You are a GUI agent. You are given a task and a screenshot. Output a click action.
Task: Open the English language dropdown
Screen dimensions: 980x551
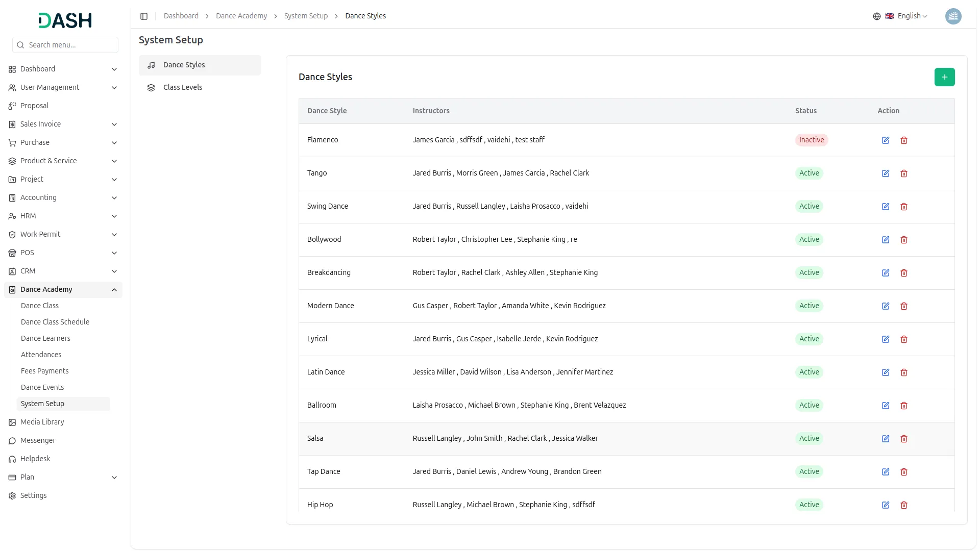[912, 16]
